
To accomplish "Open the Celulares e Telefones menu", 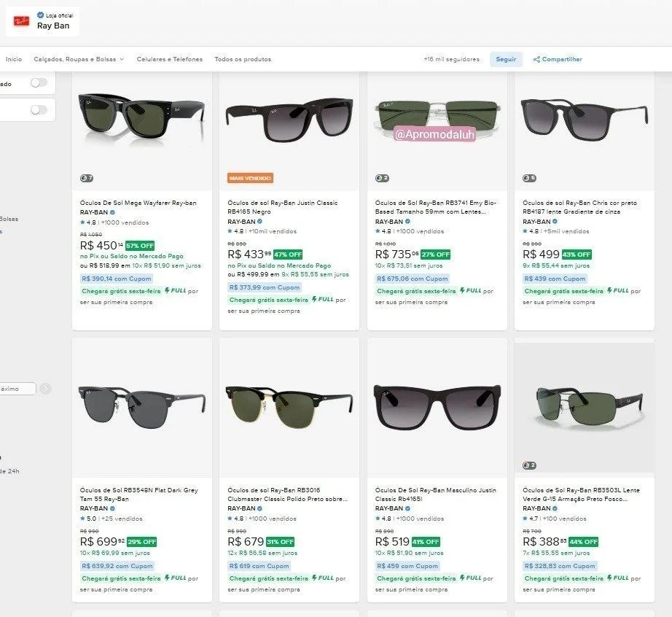I will 170,59.
